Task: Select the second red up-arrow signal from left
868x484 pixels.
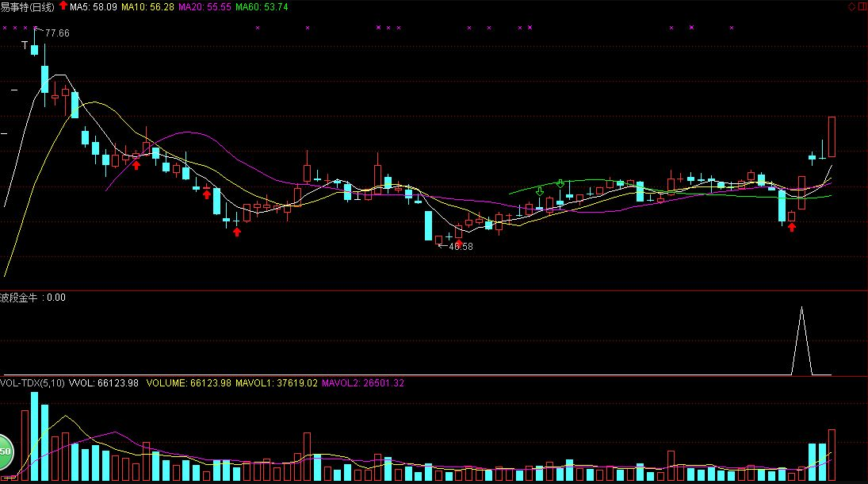Action: (206, 194)
